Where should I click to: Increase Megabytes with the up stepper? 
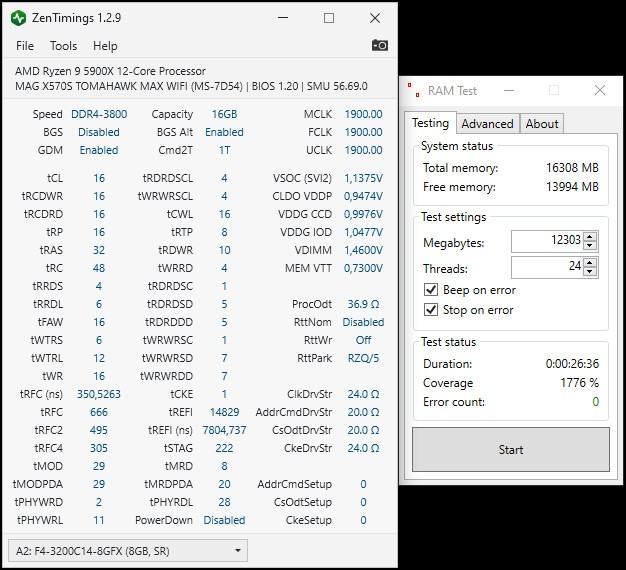590,236
